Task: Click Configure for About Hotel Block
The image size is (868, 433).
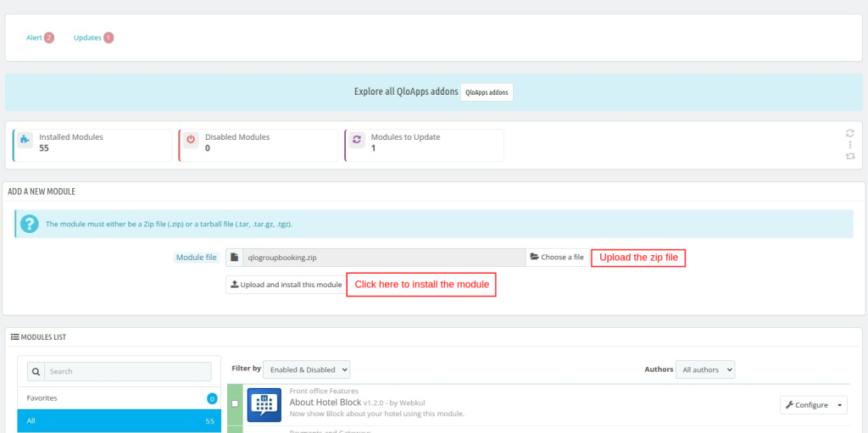Action: 806,405
